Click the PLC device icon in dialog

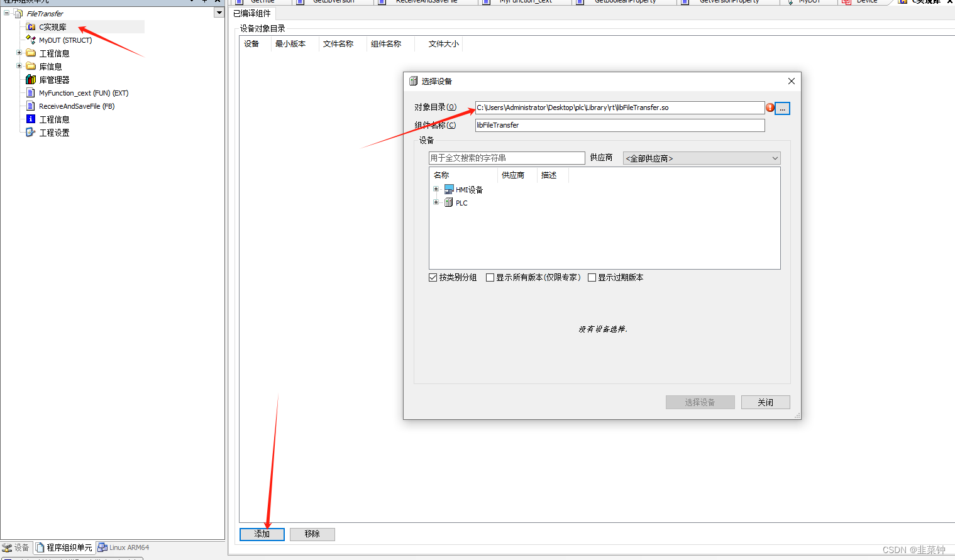tap(449, 202)
